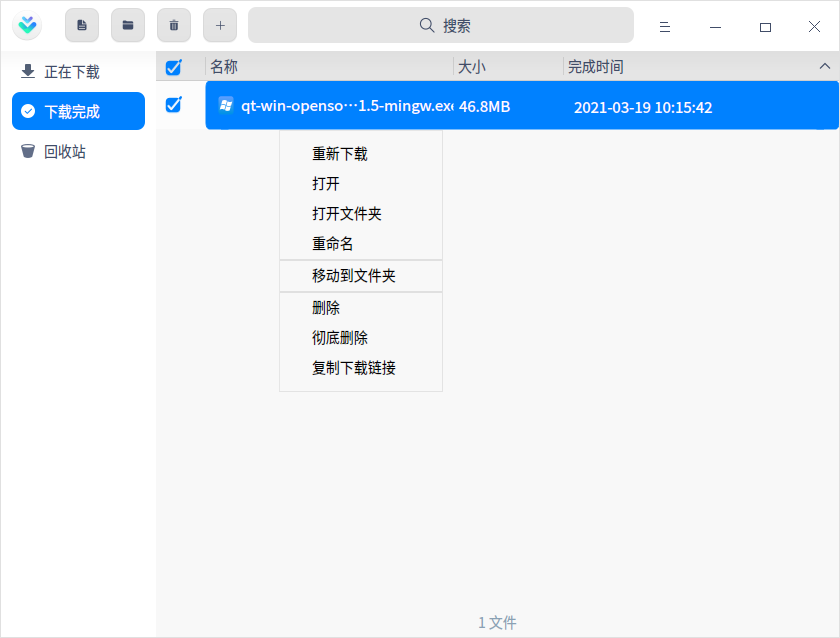
Task: Open the downloaded file via toolbar document icon
Action: (82, 25)
